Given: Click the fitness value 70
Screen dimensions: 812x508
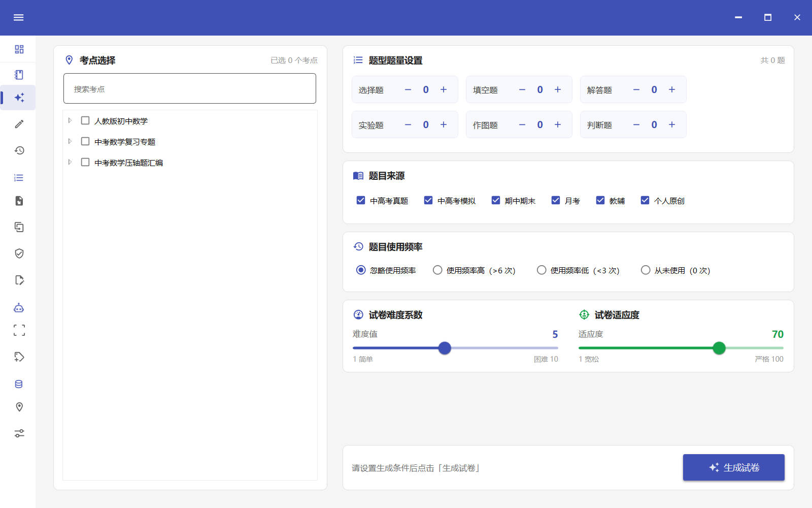Looking at the screenshot, I should click(777, 334).
